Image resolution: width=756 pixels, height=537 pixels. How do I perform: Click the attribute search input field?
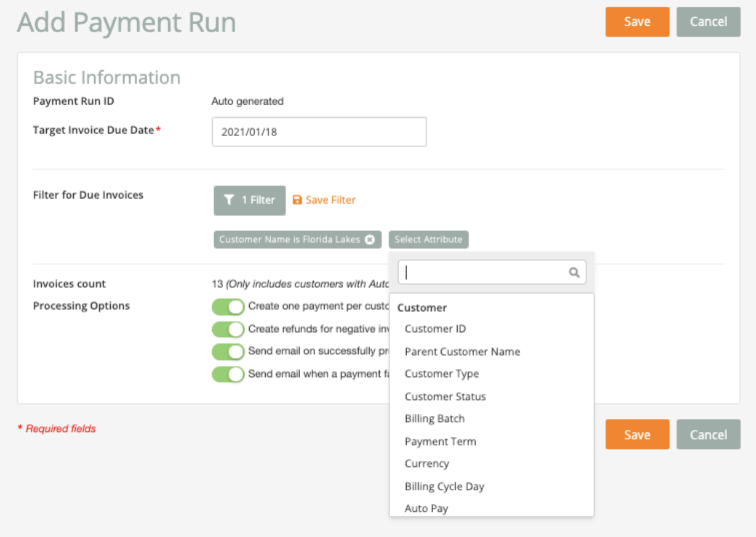click(x=492, y=272)
